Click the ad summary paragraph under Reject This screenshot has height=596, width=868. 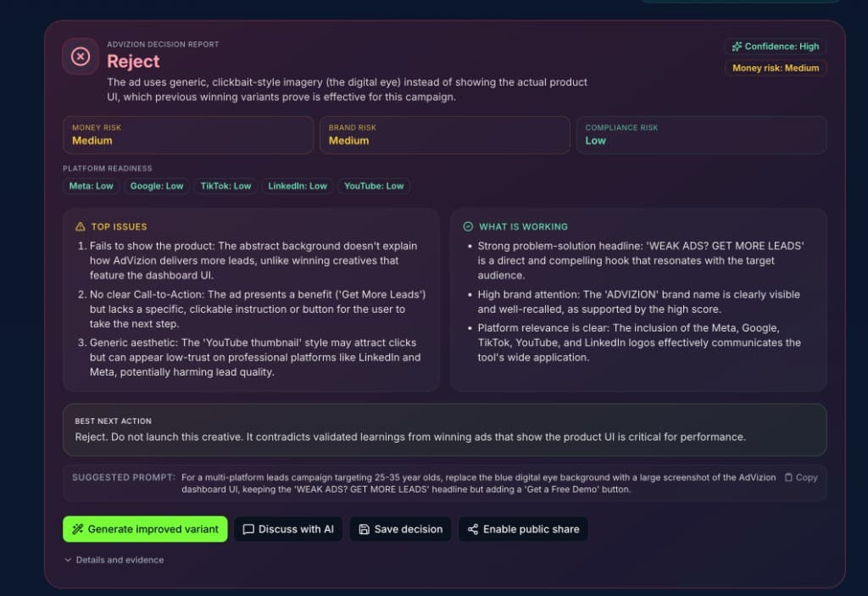point(347,89)
